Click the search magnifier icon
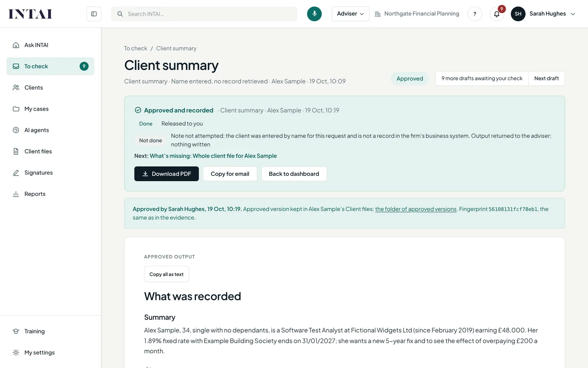Image resolution: width=588 pixels, height=368 pixels. 120,14
